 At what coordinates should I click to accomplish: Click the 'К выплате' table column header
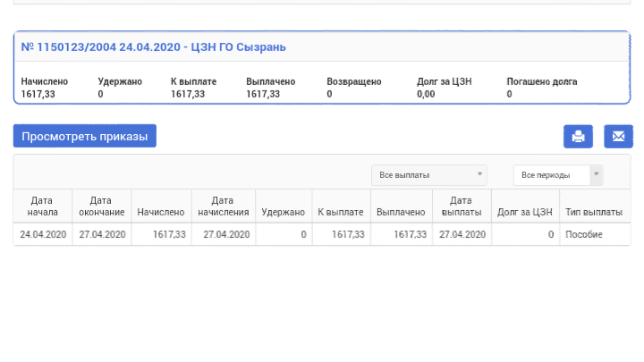click(341, 213)
